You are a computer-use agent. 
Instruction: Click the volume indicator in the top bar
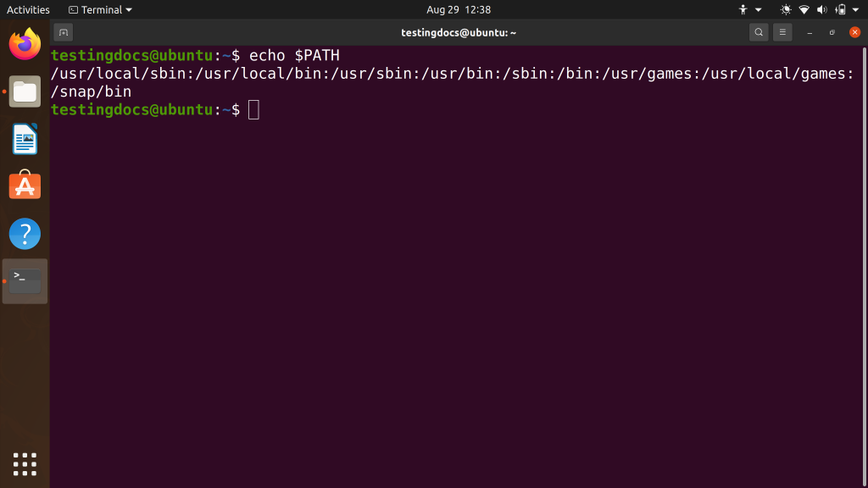(x=821, y=9)
